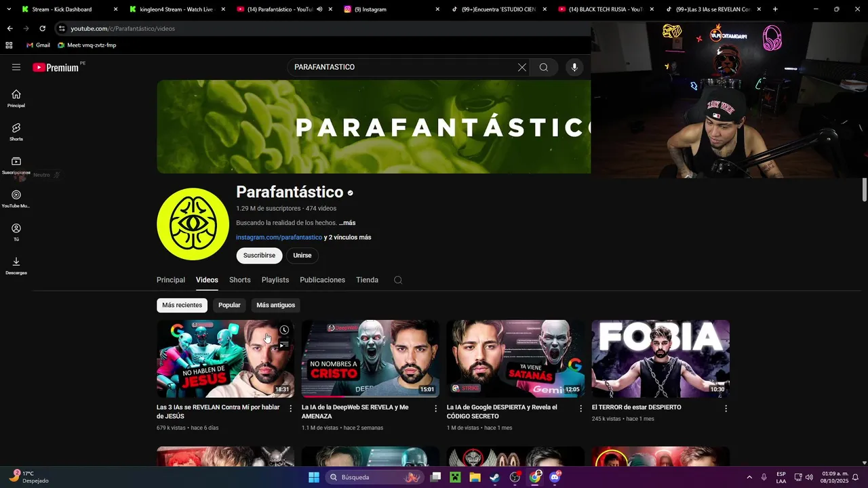Viewport: 868px width, 488px height.
Task: Open the Playlists channel tab
Action: pyautogui.click(x=275, y=280)
